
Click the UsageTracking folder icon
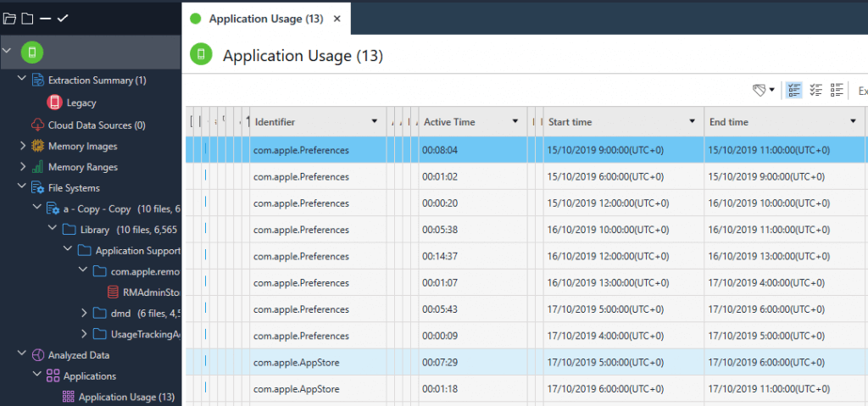(x=100, y=334)
